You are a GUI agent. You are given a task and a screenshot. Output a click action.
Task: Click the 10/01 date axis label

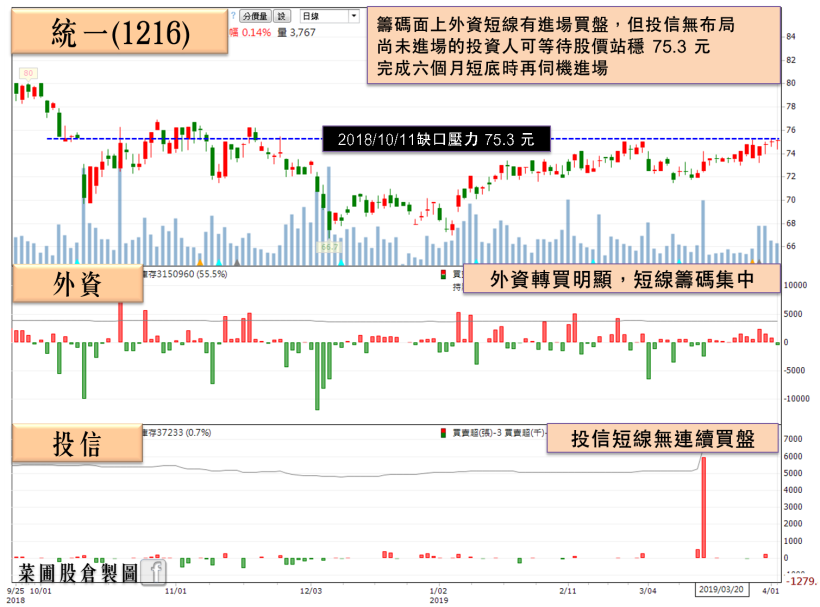(x=41, y=591)
